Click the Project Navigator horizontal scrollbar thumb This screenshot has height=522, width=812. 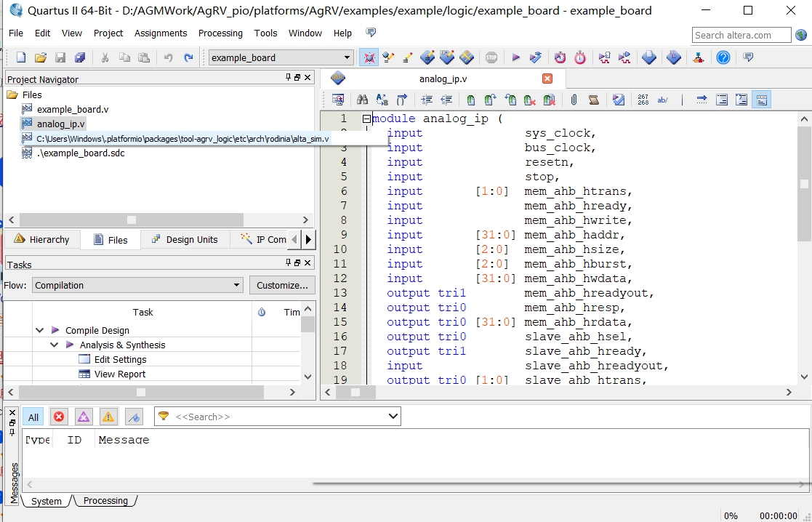coord(132,220)
